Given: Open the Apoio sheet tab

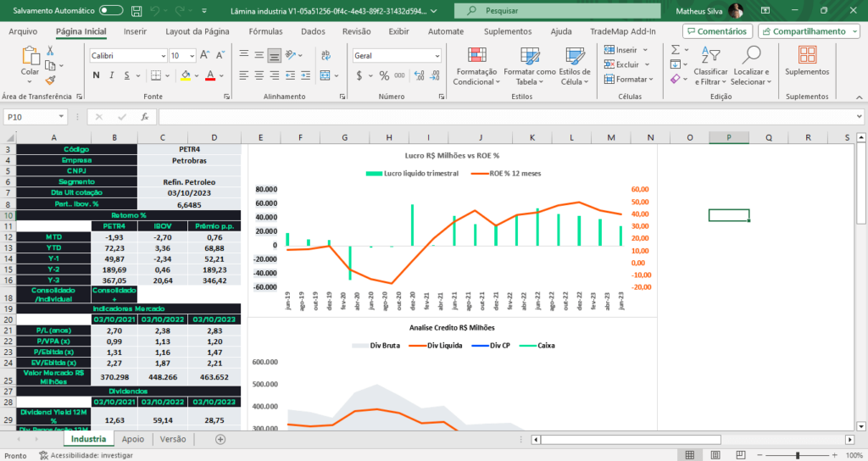Looking at the screenshot, I should click(133, 439).
